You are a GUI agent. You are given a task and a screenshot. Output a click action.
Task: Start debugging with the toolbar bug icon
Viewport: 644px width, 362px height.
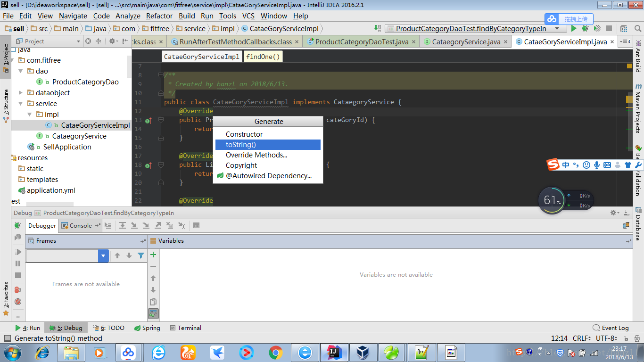585,28
